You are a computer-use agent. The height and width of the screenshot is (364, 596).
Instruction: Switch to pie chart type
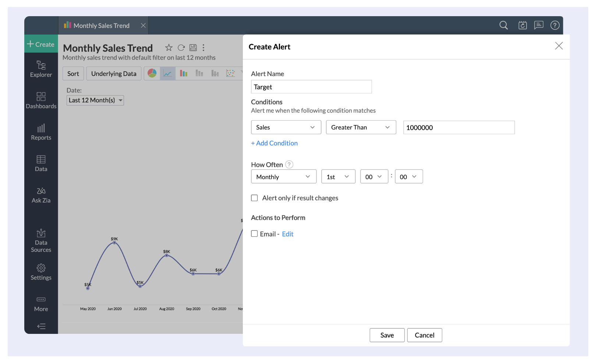click(x=152, y=73)
